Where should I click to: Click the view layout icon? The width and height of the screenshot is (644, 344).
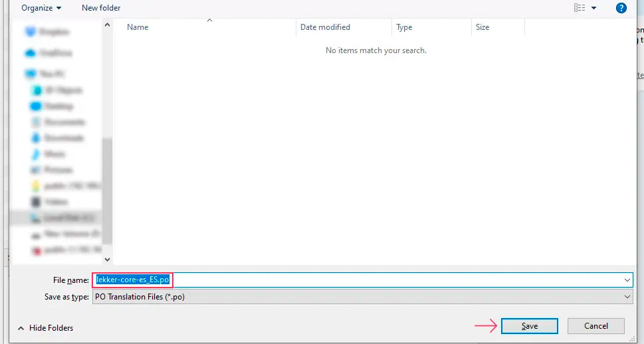coord(579,8)
